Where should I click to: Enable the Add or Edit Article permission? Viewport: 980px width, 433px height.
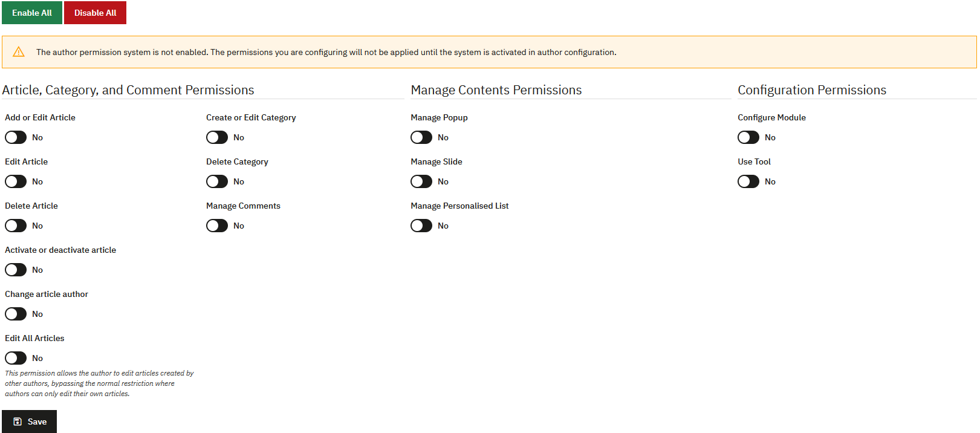16,137
